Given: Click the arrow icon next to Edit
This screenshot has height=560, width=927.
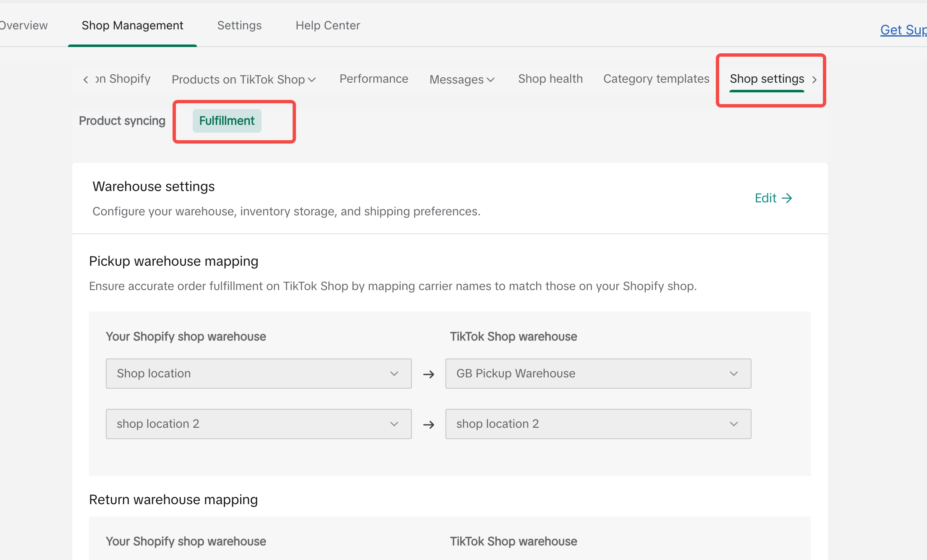Looking at the screenshot, I should point(787,198).
